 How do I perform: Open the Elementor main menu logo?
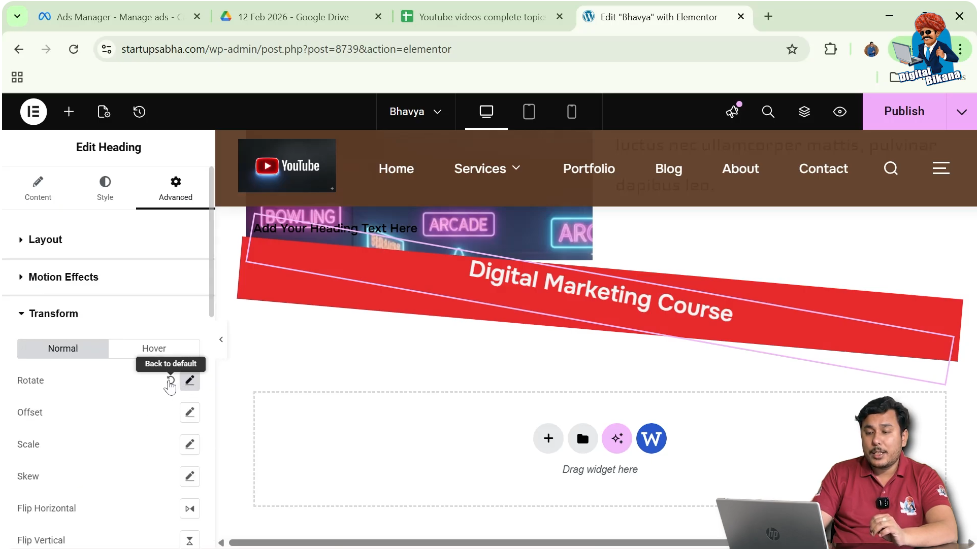(33, 112)
